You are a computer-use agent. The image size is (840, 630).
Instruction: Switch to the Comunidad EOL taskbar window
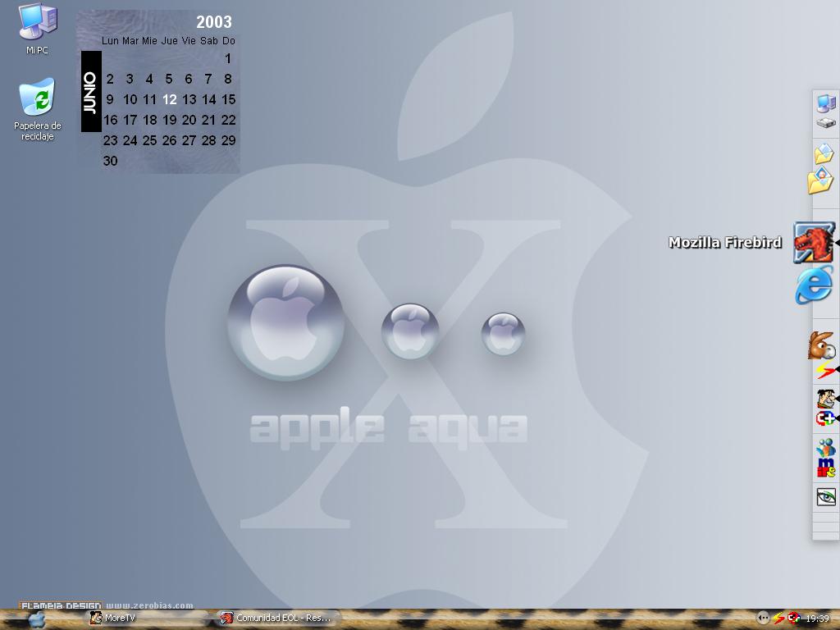[x=278, y=619]
